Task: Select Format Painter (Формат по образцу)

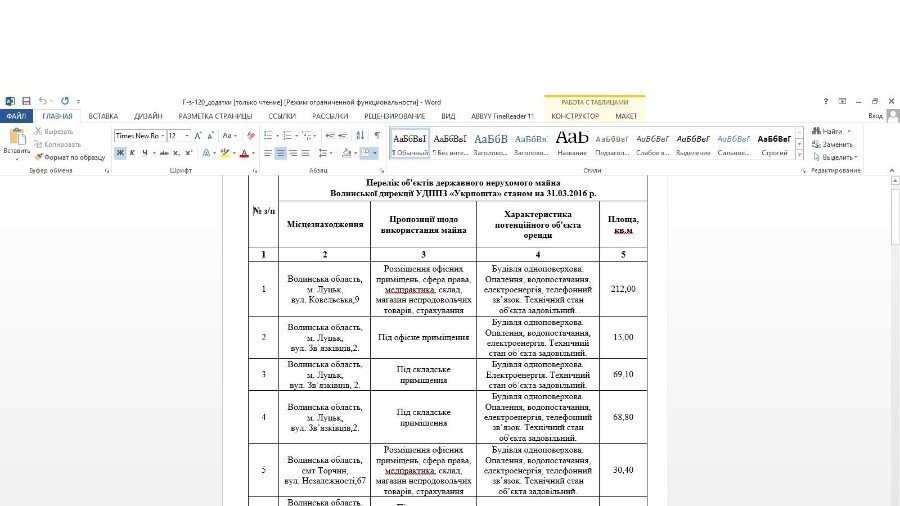Action: click(70, 157)
